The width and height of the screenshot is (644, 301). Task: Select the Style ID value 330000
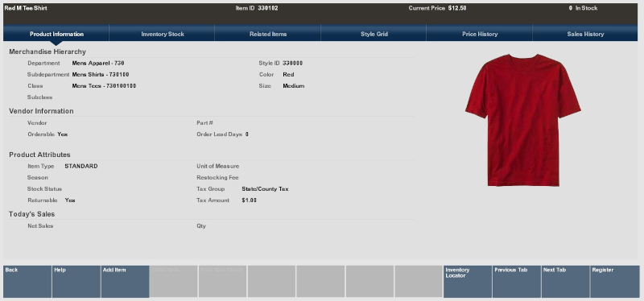point(292,64)
